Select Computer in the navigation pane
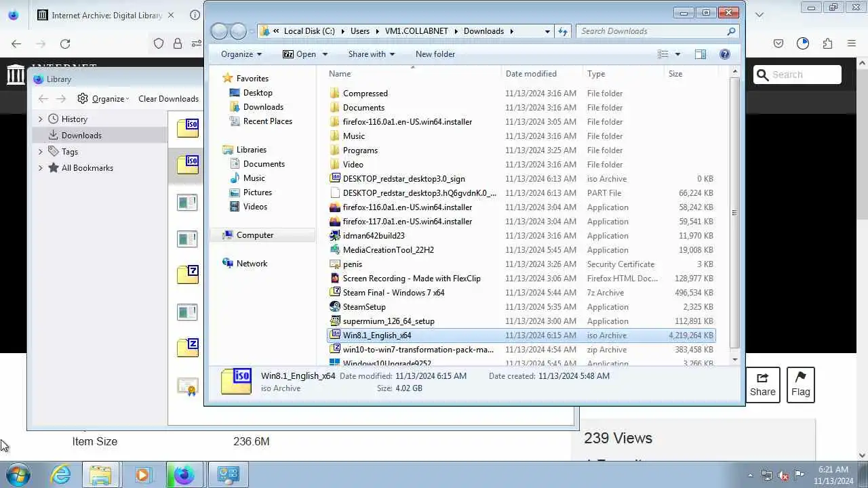The width and height of the screenshot is (868, 488). (255, 235)
